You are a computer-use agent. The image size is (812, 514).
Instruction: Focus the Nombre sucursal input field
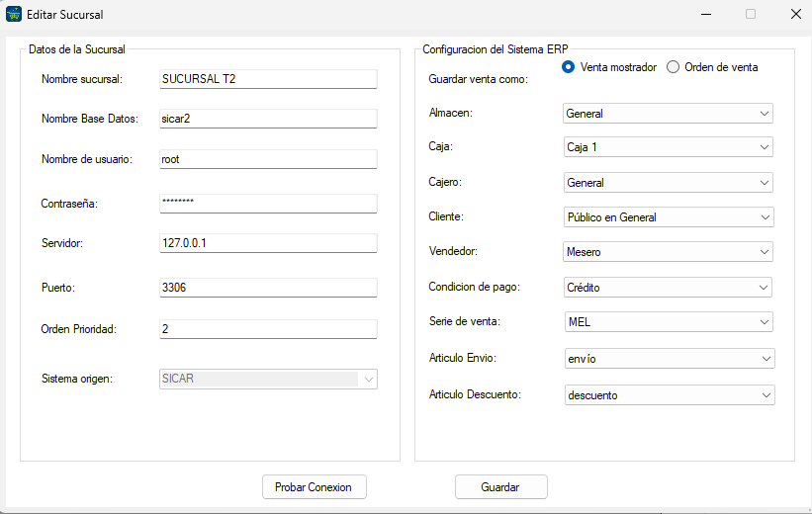tap(268, 79)
